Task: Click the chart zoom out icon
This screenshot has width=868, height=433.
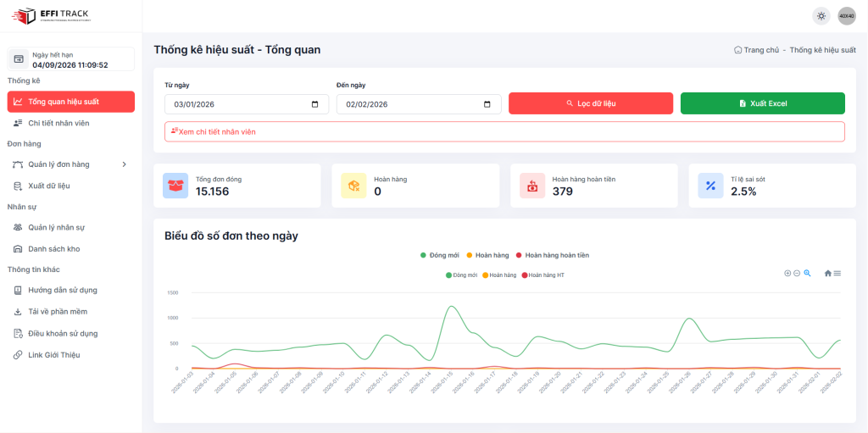Action: pos(797,273)
